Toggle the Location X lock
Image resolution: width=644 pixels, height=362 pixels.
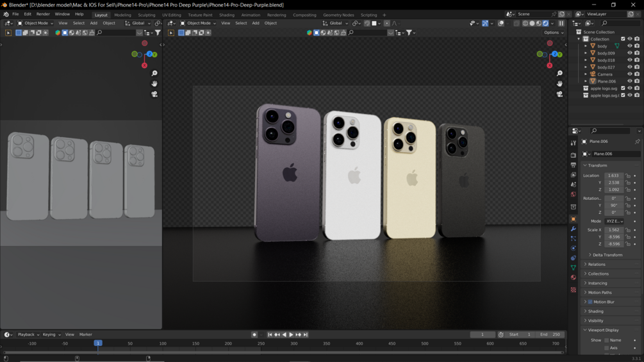628,176
